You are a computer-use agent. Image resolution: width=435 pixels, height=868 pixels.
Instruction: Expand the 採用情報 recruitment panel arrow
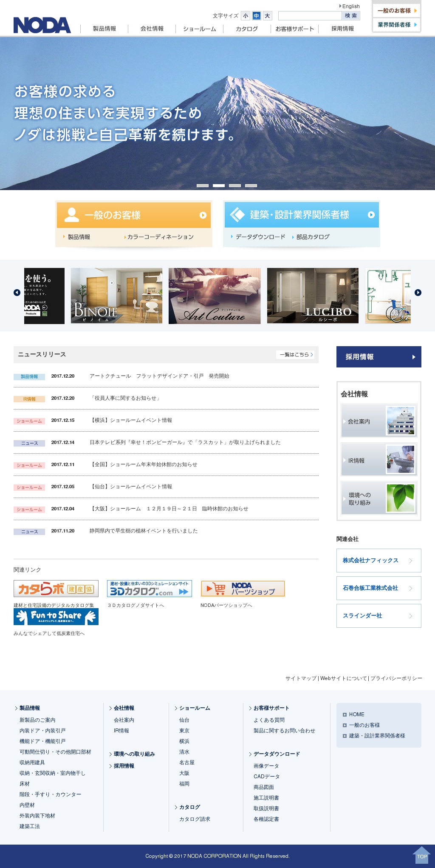(413, 357)
